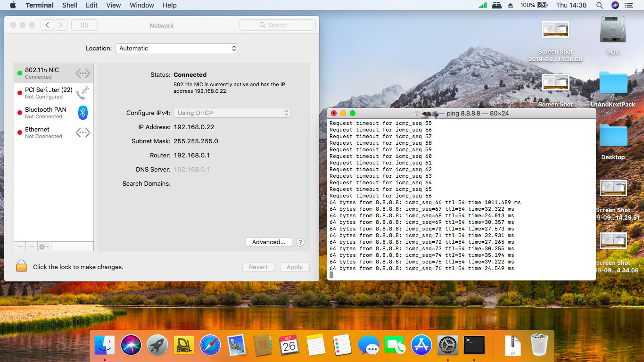Expand the Location dropdown
The width and height of the screenshot is (644, 362).
176,49
